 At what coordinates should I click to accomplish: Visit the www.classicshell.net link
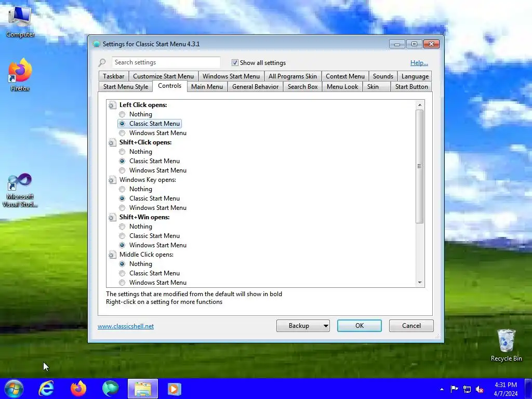click(126, 326)
